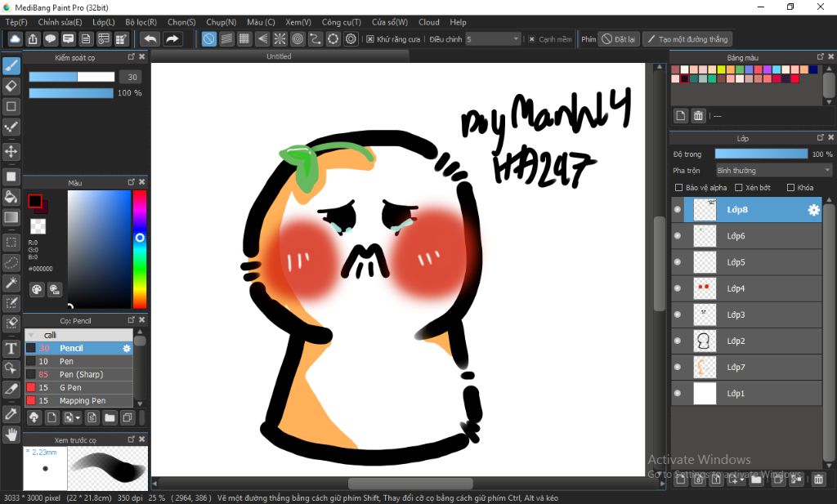Enable the vanishing point snap
The width and height of the screenshot is (837, 504).
[262, 39]
